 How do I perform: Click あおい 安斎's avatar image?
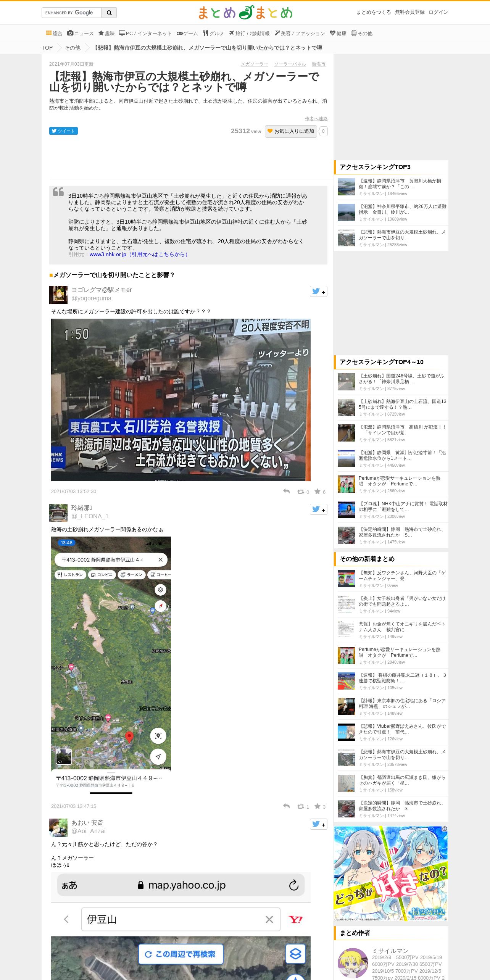point(58,828)
